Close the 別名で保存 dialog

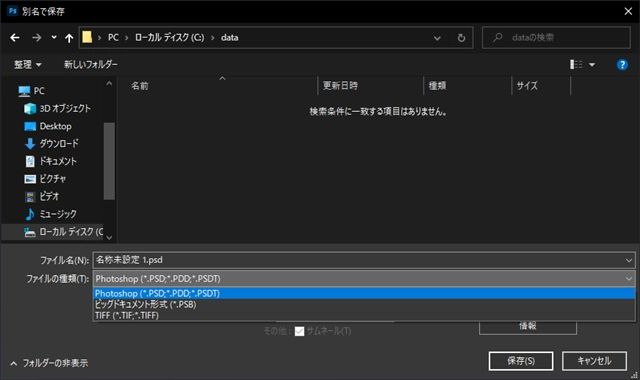[628, 11]
